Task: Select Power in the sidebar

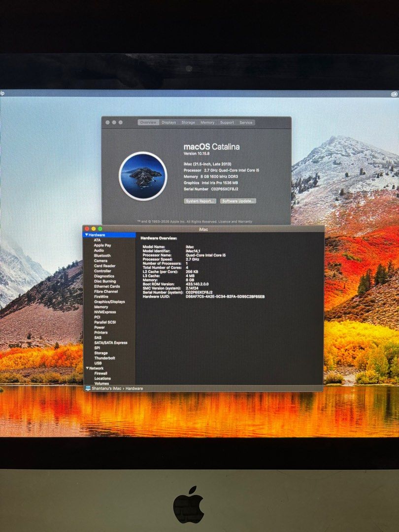Action: click(100, 327)
